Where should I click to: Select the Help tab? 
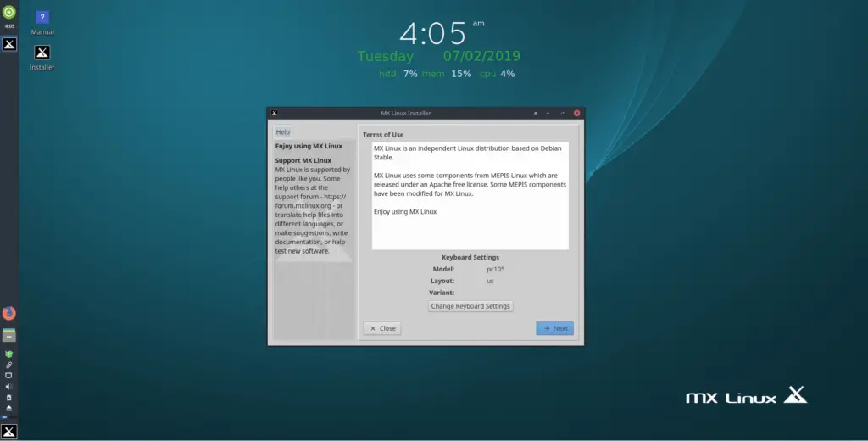click(x=283, y=132)
